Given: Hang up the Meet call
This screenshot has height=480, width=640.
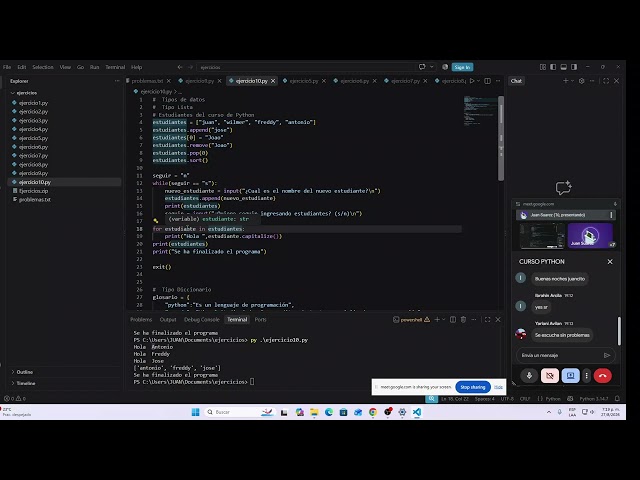Looking at the screenshot, I should point(602,376).
